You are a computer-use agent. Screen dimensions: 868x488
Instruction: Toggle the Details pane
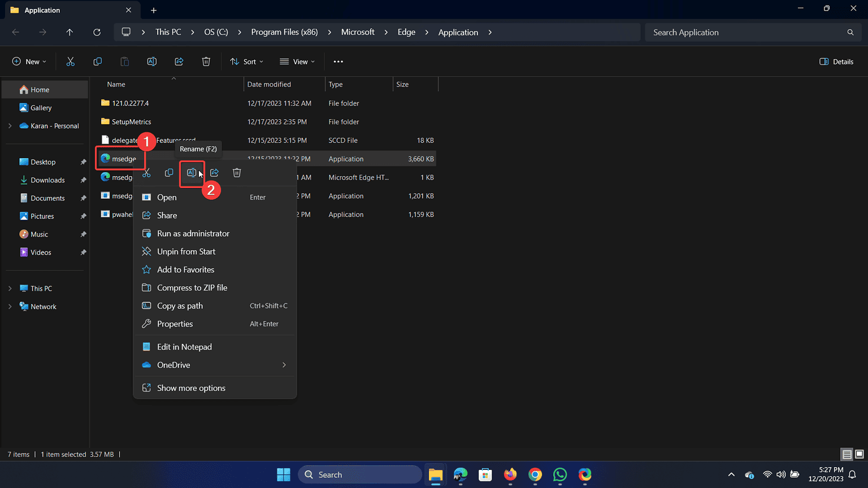836,62
